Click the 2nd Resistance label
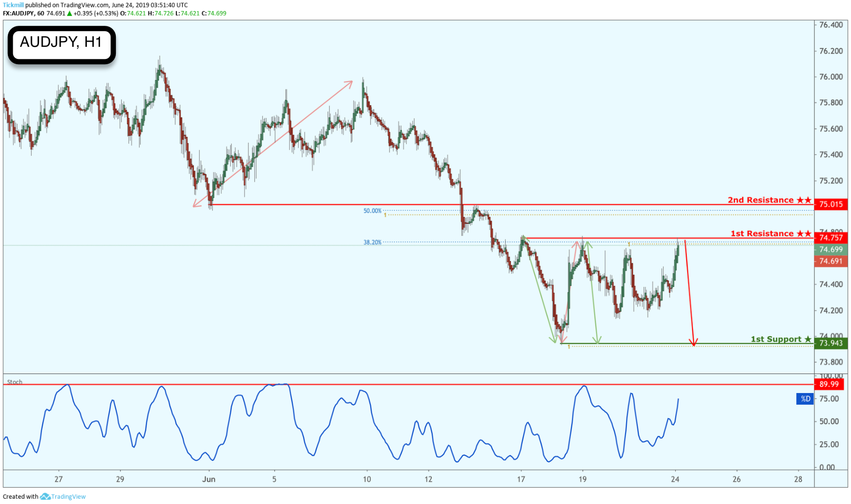The width and height of the screenshot is (851, 504). click(769, 200)
